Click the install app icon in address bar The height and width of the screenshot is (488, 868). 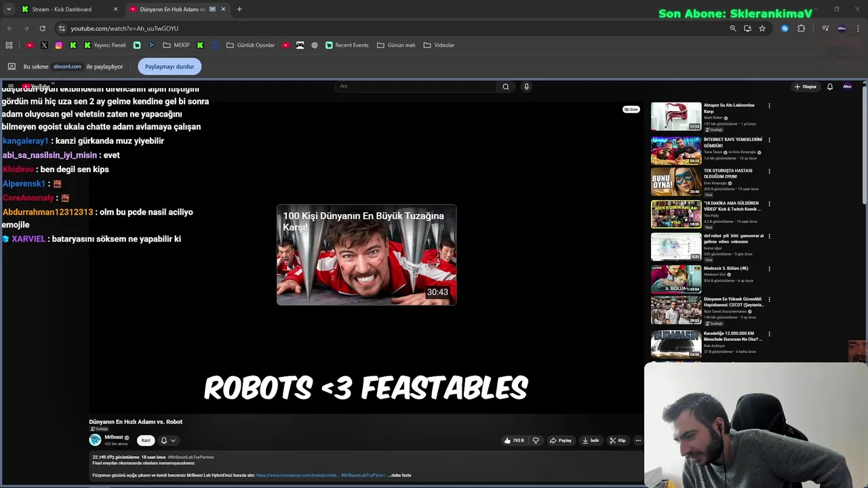click(x=747, y=28)
